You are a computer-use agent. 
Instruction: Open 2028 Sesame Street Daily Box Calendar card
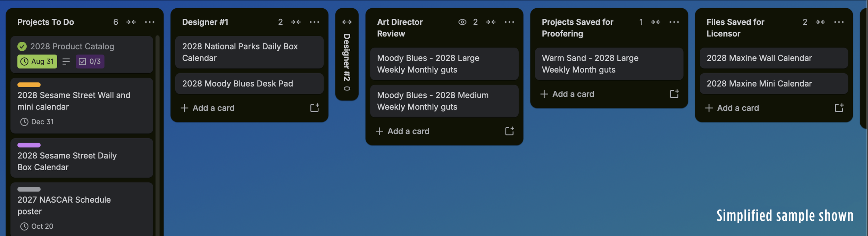pyautogui.click(x=82, y=158)
